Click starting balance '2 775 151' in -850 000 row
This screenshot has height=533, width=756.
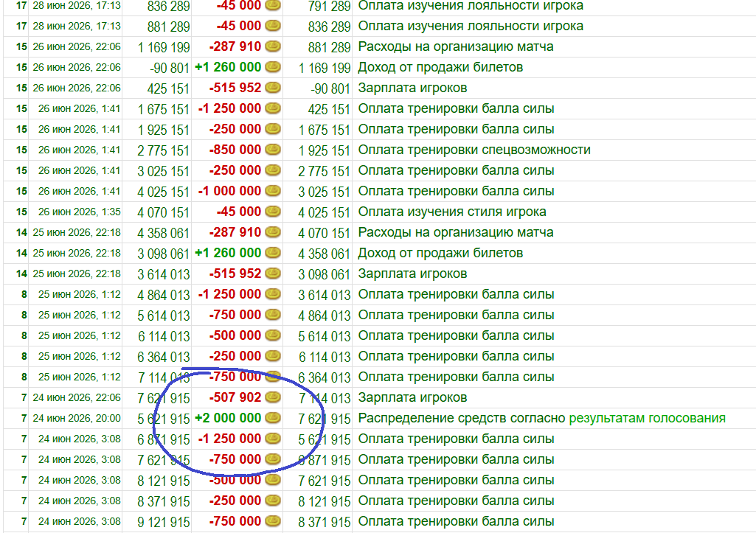(164, 150)
